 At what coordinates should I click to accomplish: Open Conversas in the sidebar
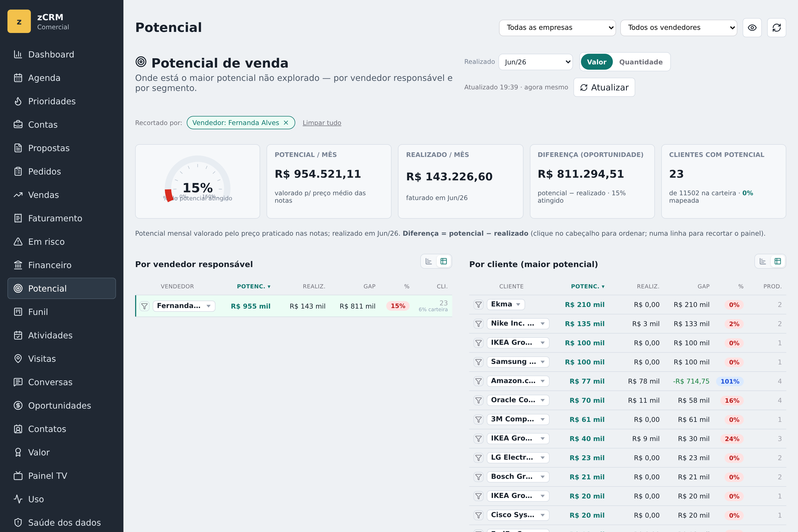[61, 382]
